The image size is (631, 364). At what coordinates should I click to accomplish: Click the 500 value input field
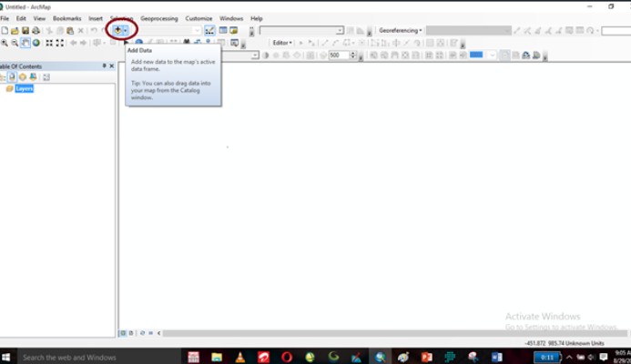[339, 56]
